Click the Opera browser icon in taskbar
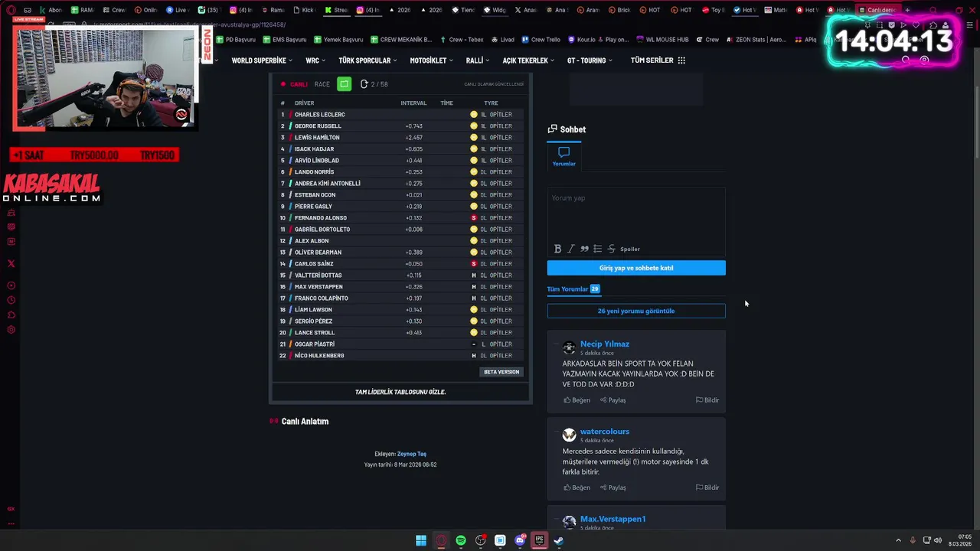 pos(441,540)
